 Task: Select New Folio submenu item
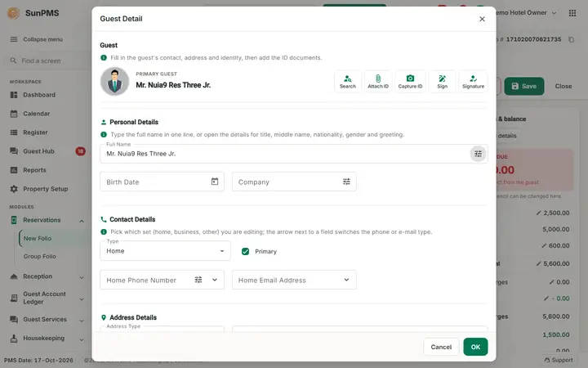tap(38, 238)
